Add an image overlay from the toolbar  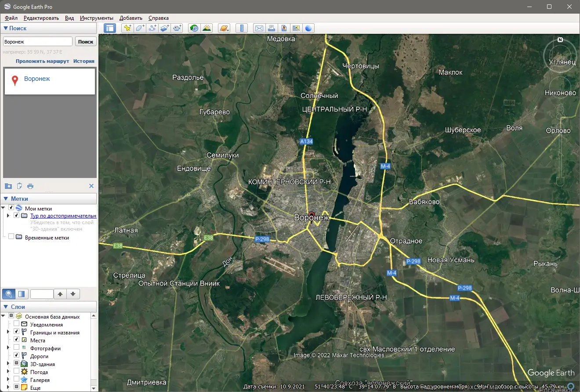tap(164, 28)
